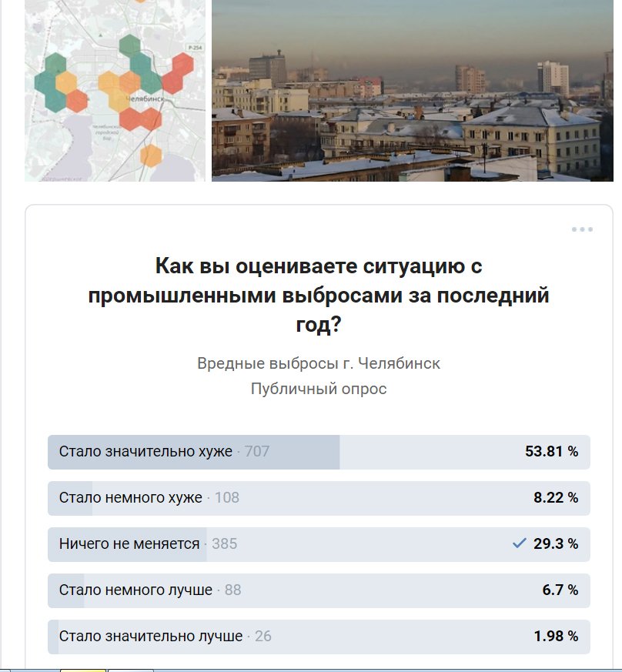Click the poll question title
Viewport: 622px width, 672px height.
pyautogui.click(x=319, y=296)
